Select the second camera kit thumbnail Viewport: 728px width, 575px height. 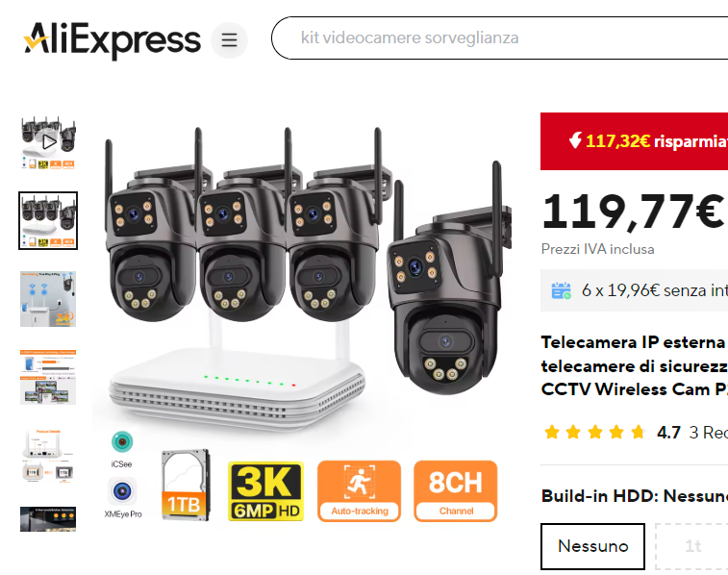(x=48, y=220)
